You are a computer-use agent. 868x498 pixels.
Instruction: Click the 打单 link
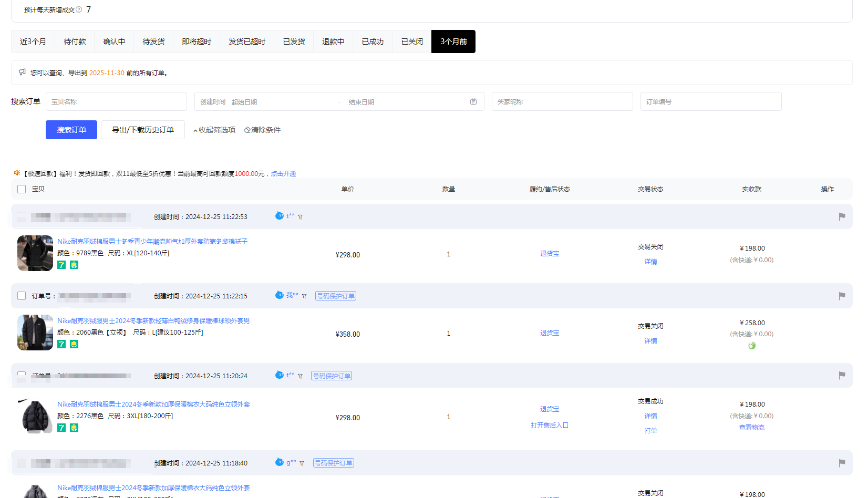coord(650,431)
